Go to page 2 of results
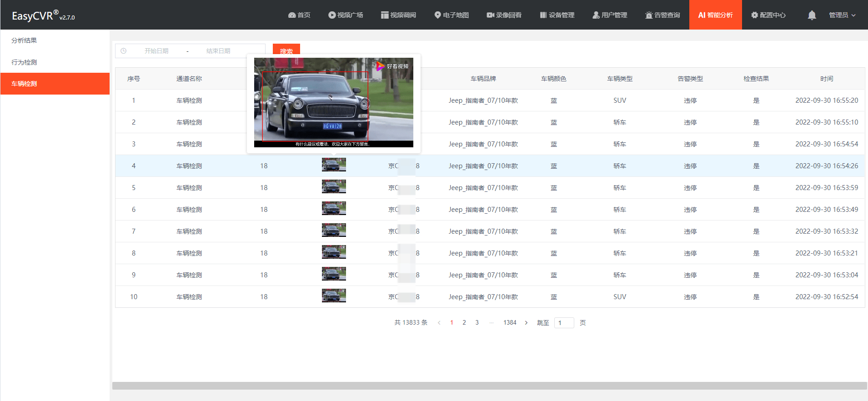868x401 pixels. 464,322
